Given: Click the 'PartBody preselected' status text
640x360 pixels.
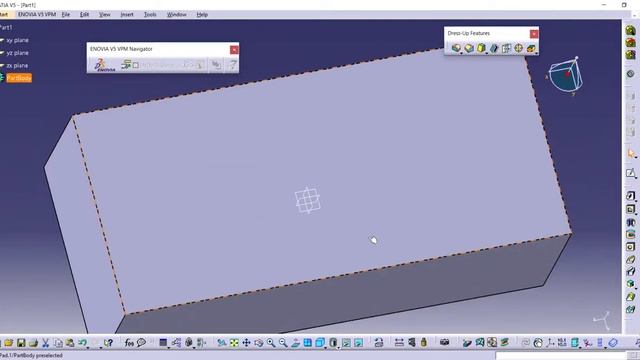Looking at the screenshot, I should click(31, 356).
